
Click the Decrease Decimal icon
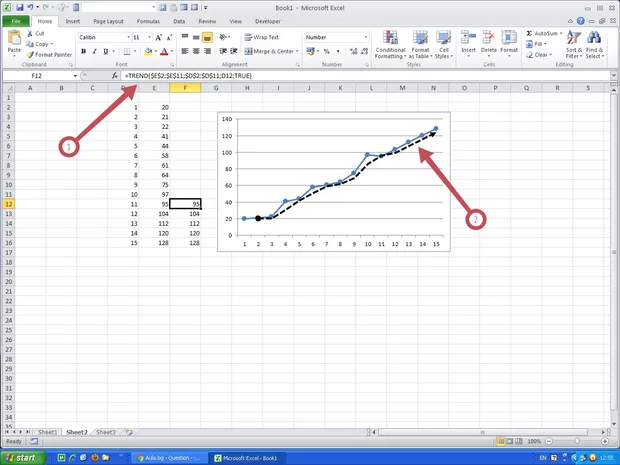tap(364, 51)
